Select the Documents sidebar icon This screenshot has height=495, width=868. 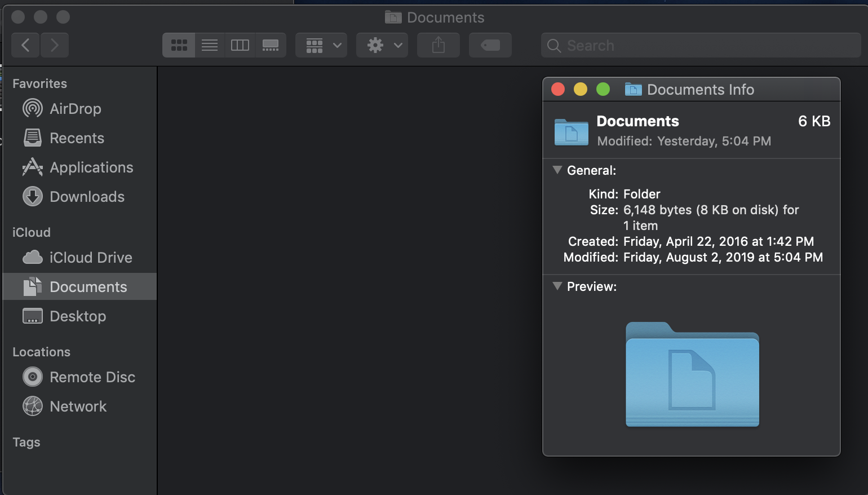pos(33,286)
